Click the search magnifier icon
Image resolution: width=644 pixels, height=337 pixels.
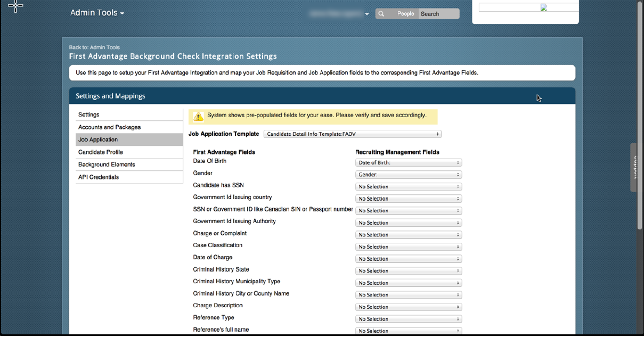[x=381, y=14]
